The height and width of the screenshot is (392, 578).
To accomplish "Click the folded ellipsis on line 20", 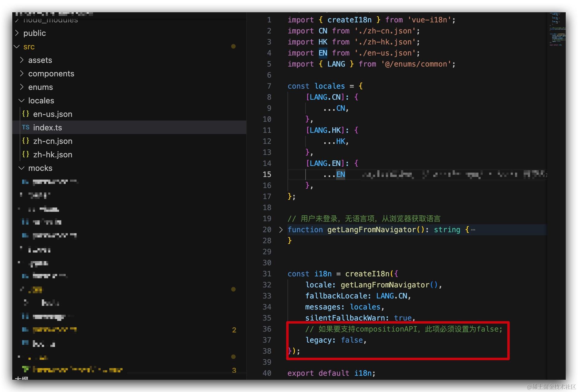I will click(473, 230).
